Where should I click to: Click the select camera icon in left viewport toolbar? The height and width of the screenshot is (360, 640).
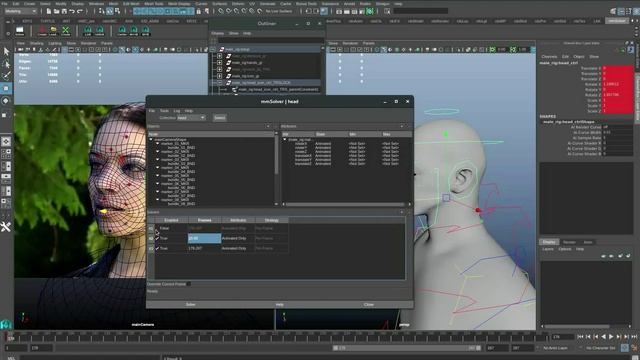coord(20,49)
